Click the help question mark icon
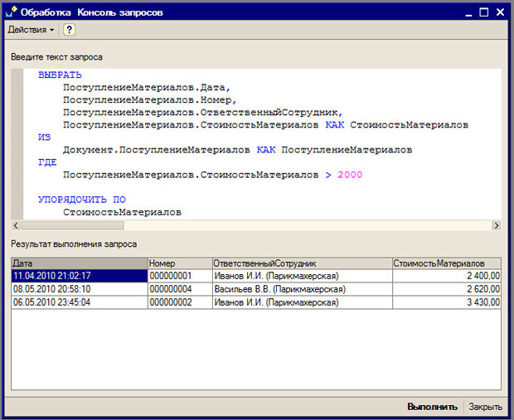The image size is (514, 420). (69, 30)
